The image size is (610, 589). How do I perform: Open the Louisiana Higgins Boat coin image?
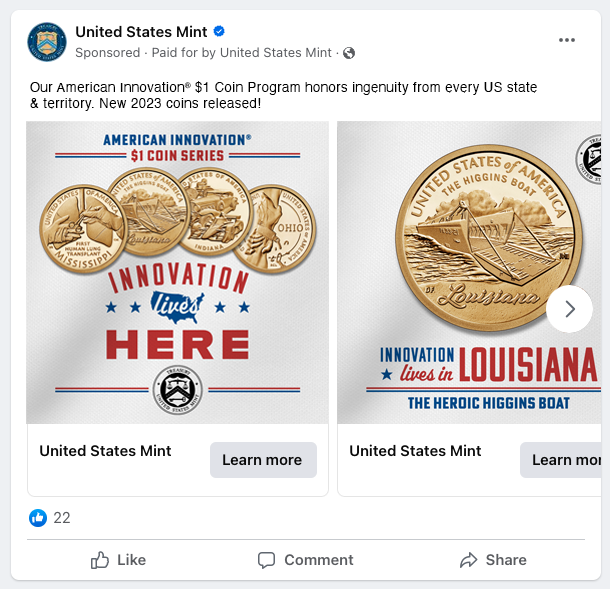pos(469,272)
